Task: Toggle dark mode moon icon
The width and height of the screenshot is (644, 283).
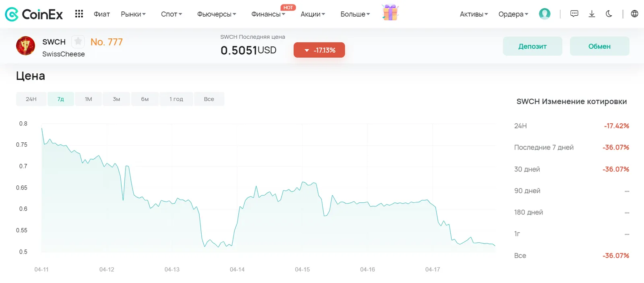Action: point(609,14)
